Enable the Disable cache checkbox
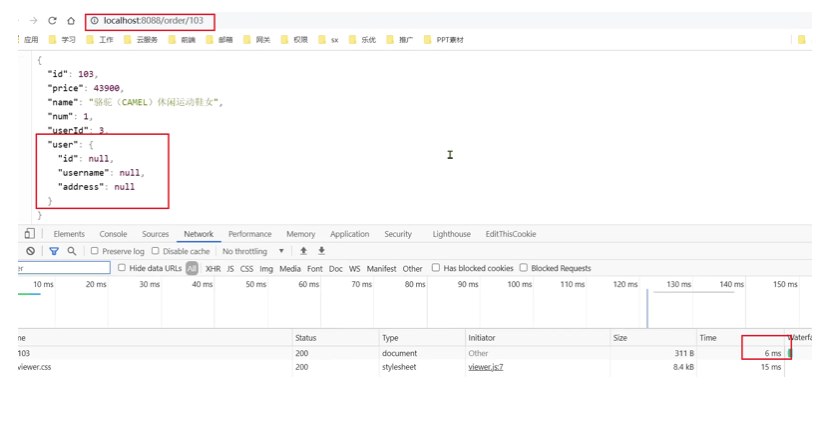The width and height of the screenshot is (825, 424). click(155, 251)
